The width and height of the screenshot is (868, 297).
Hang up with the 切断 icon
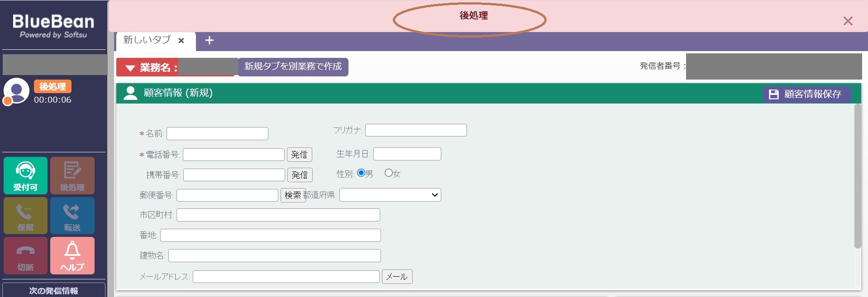click(25, 256)
